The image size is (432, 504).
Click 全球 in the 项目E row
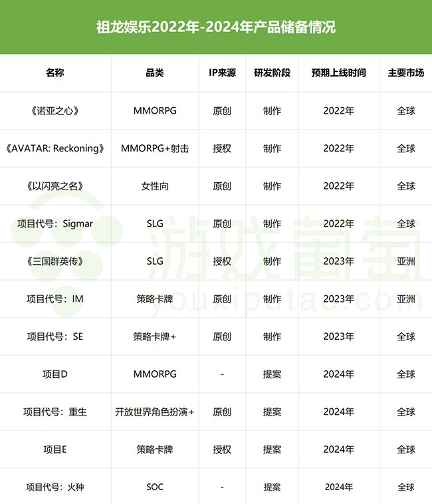point(405,449)
